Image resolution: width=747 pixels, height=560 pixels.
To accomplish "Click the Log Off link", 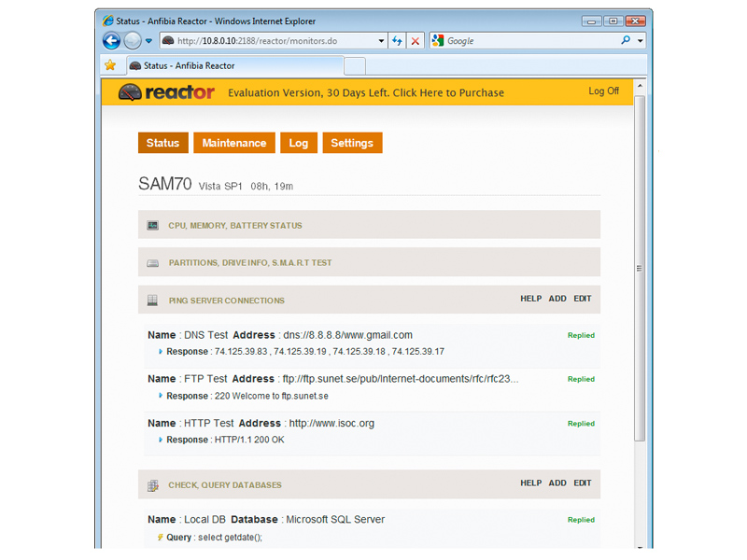I will point(603,91).
